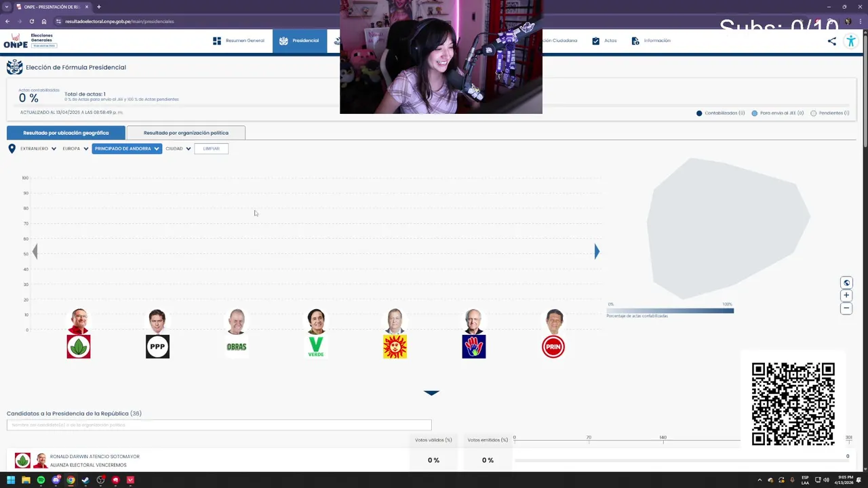The width and height of the screenshot is (868, 488).
Task: Expand the EXTRANJERO dropdown
Action: [38, 148]
